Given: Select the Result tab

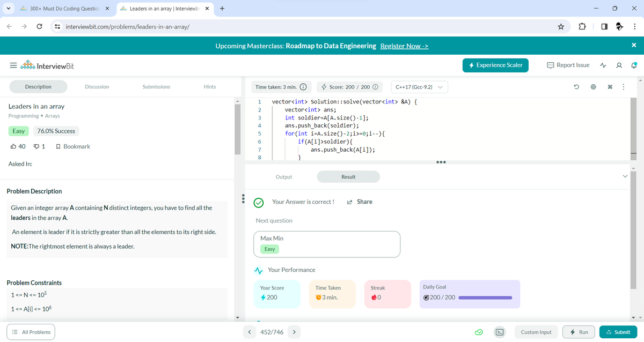Looking at the screenshot, I should [x=348, y=177].
